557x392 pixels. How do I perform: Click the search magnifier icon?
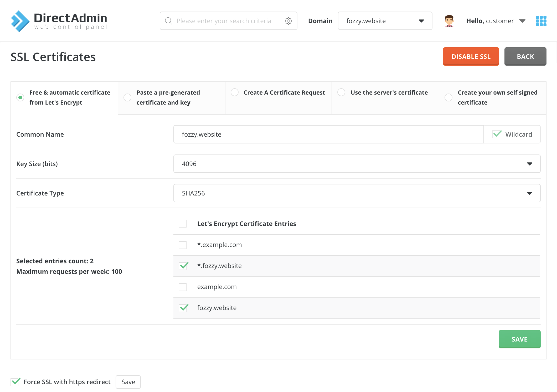click(168, 21)
